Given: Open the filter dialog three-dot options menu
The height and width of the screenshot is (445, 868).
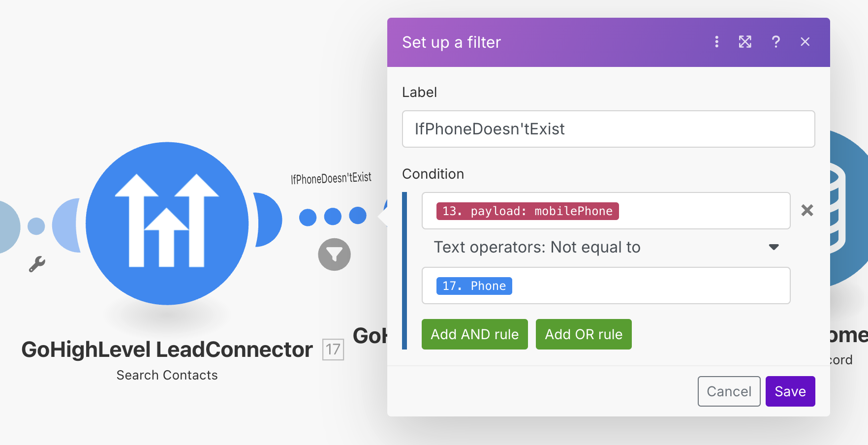Looking at the screenshot, I should click(716, 42).
